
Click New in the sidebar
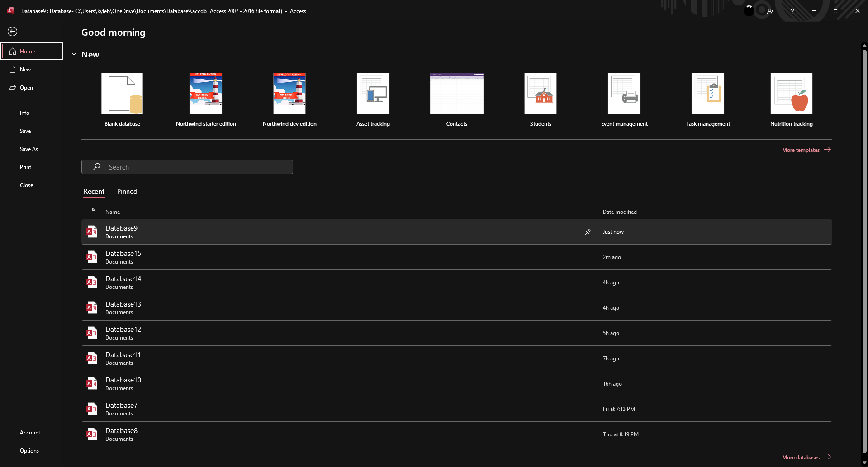[x=32, y=69]
